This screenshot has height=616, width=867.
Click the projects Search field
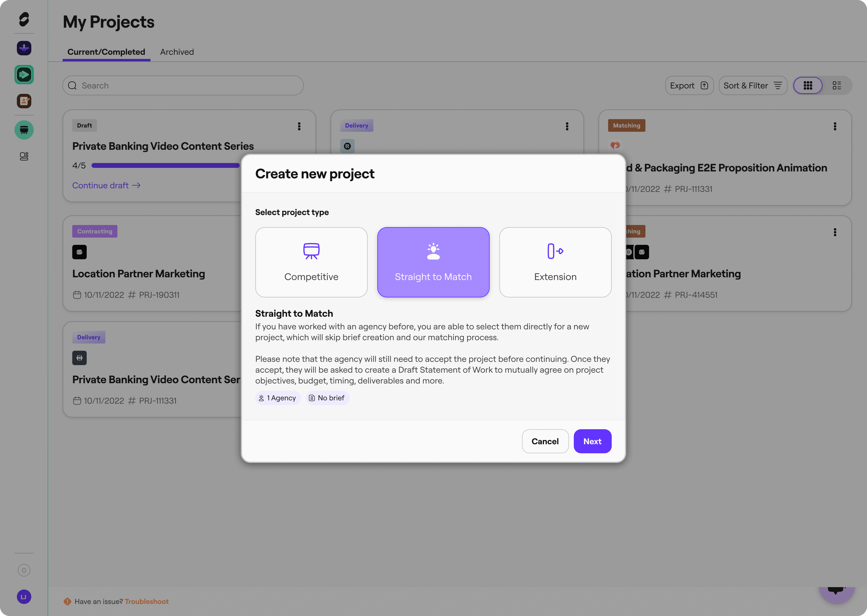pos(183,85)
